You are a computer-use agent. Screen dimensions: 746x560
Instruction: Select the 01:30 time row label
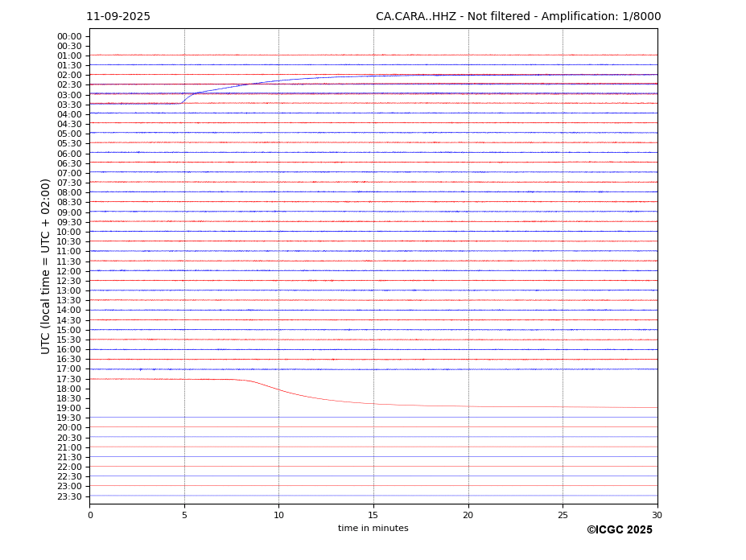(x=69, y=66)
